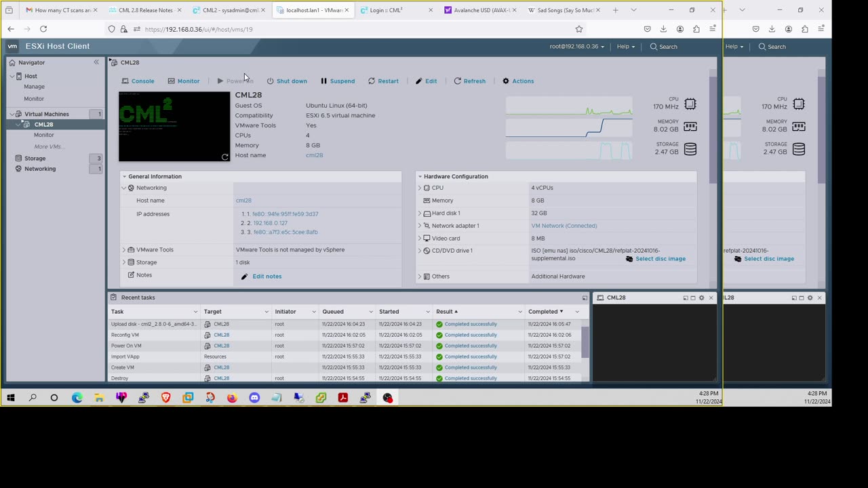This screenshot has width=868, height=488.
Task: Open Storage in the navigator
Action: tap(35, 159)
